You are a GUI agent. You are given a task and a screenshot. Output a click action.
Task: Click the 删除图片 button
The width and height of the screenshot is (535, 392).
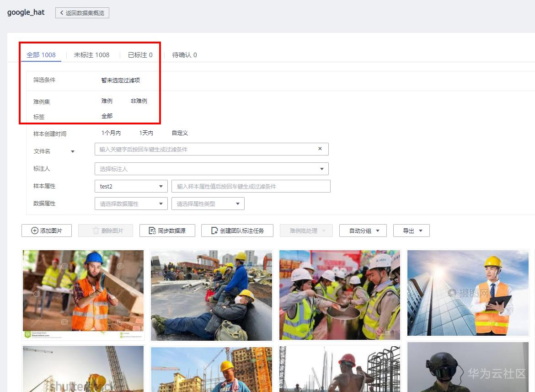pos(106,231)
